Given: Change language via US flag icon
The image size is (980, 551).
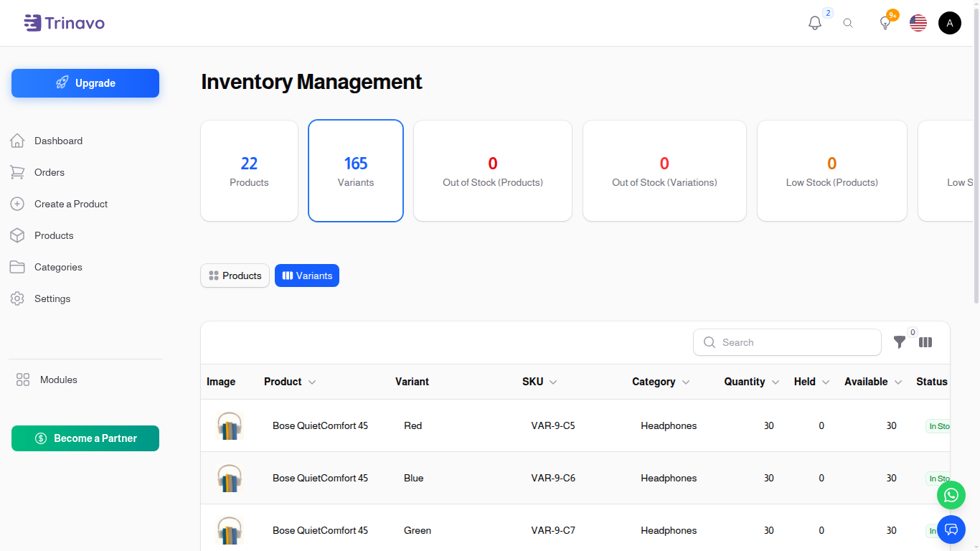Looking at the screenshot, I should [918, 23].
